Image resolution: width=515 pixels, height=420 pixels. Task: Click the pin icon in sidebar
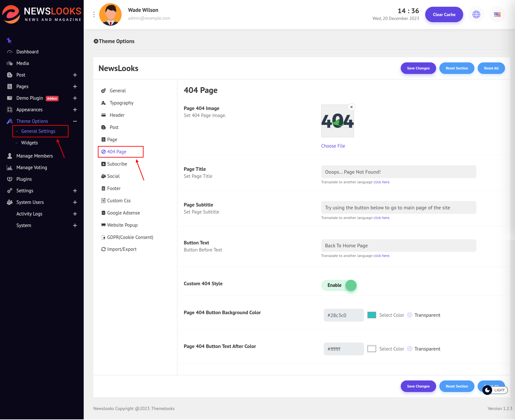[9, 41]
